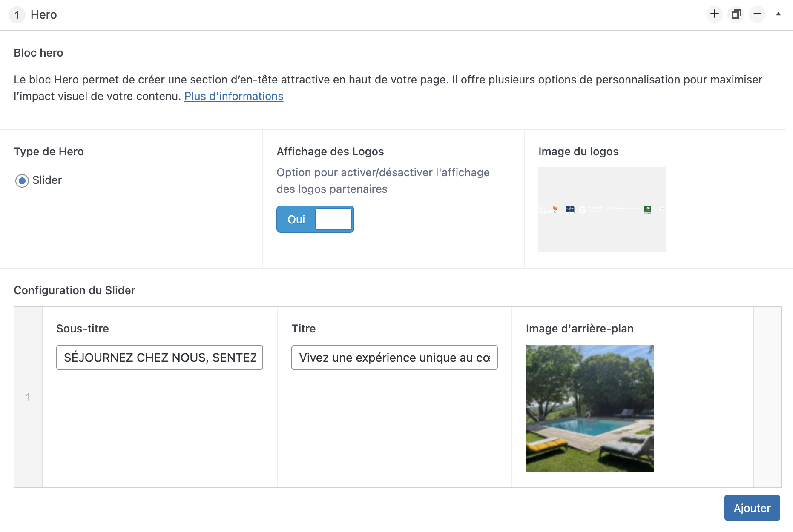Viewport: 793px width, 532px height.
Task: Focus the Sous-titre text field
Action: [x=159, y=358]
